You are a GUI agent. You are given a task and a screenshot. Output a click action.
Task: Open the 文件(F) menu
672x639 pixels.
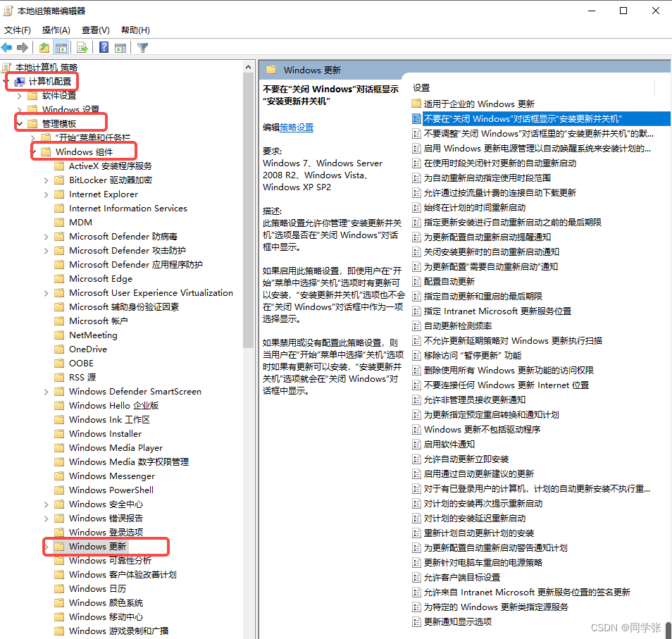tap(18, 30)
